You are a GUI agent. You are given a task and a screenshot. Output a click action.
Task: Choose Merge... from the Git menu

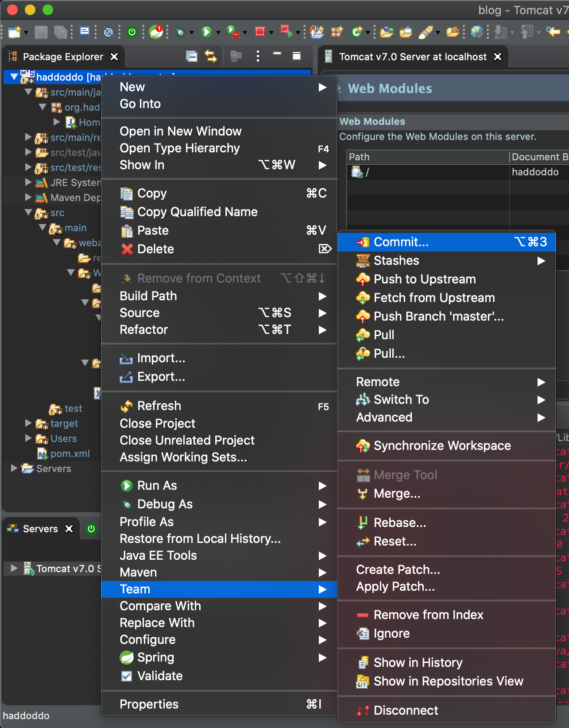(446, 493)
